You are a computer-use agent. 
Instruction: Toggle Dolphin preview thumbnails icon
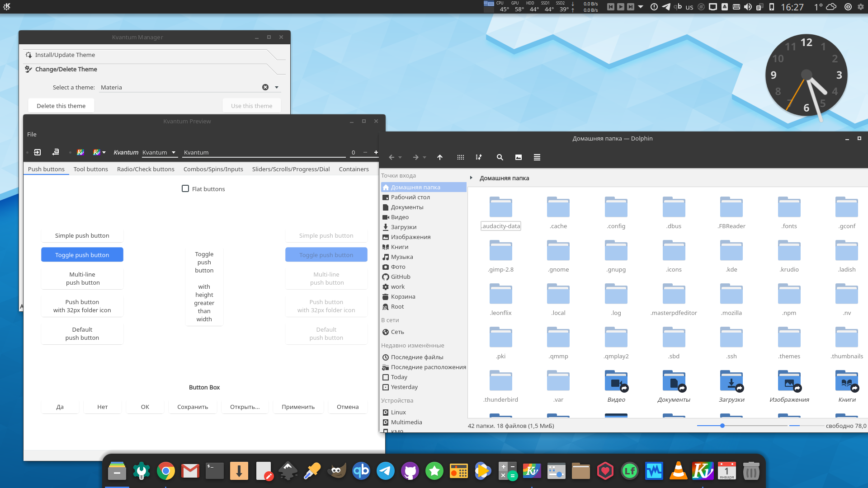[x=519, y=157]
